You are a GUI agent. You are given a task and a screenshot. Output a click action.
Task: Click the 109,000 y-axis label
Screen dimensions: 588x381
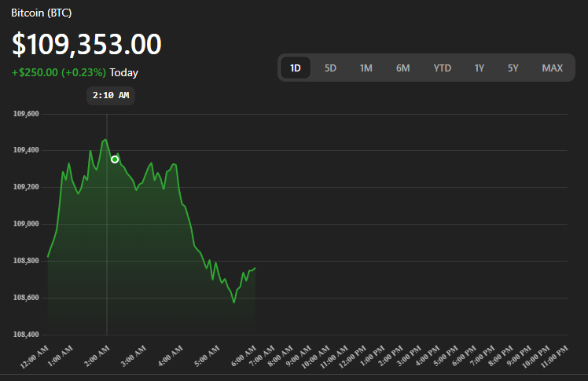26,224
